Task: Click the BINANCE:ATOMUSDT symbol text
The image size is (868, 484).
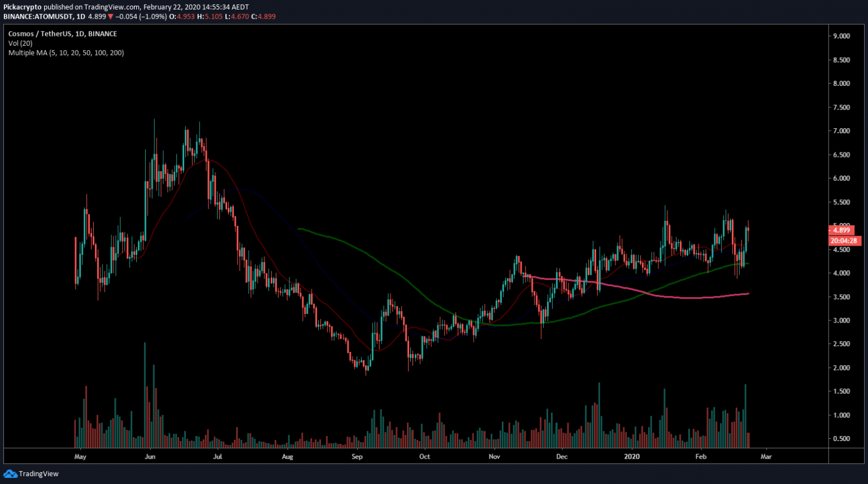Action: click(38, 17)
